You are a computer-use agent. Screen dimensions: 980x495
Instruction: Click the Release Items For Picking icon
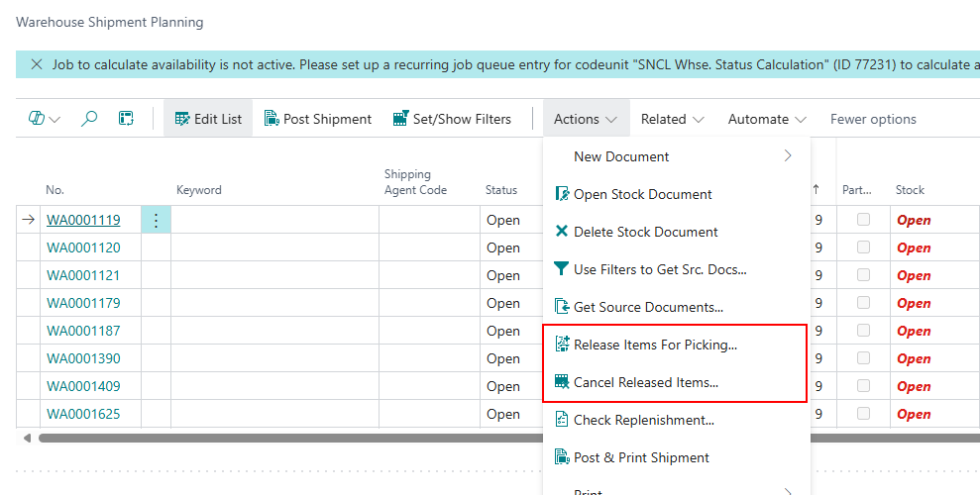pyautogui.click(x=562, y=345)
